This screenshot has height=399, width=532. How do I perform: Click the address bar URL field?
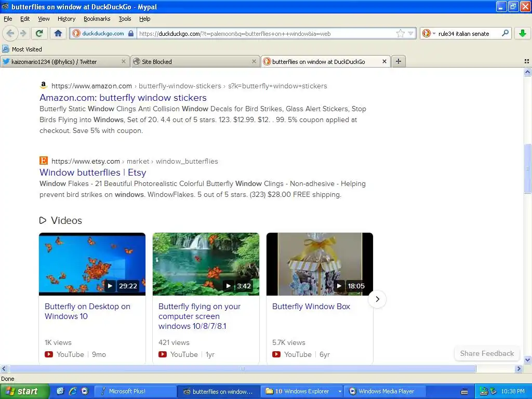point(267,33)
